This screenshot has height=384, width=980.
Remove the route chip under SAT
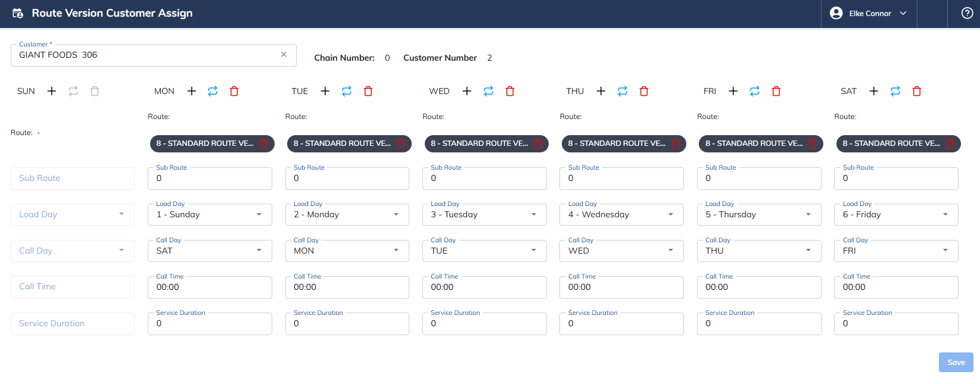[950, 143]
